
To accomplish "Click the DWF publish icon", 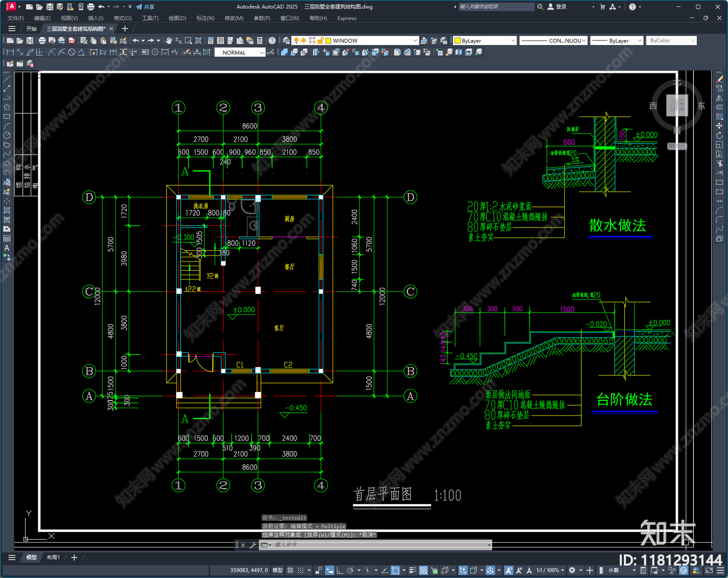I will tap(71, 41).
